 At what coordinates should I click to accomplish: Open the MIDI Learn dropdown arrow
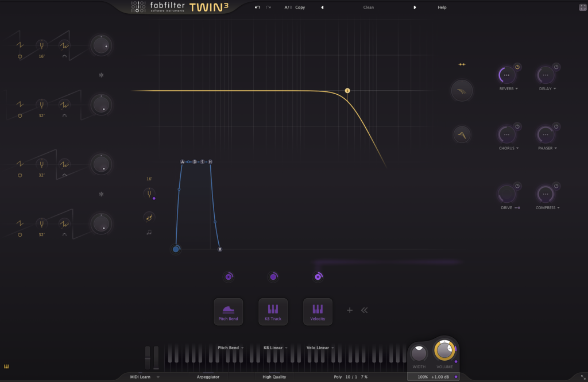pos(158,377)
